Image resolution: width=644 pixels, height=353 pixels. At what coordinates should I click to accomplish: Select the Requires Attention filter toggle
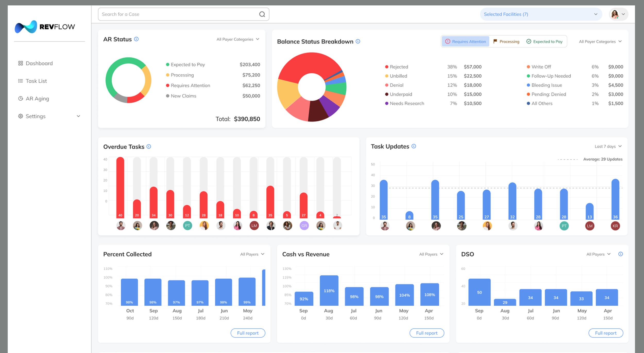click(x=465, y=41)
